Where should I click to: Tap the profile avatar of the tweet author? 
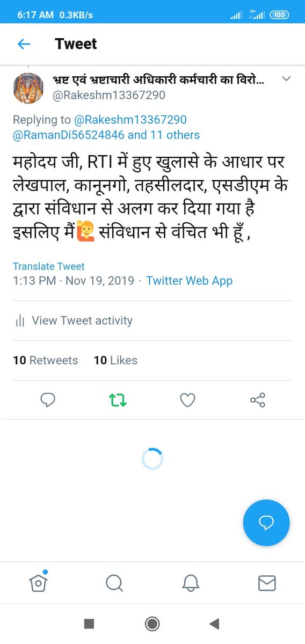28,87
